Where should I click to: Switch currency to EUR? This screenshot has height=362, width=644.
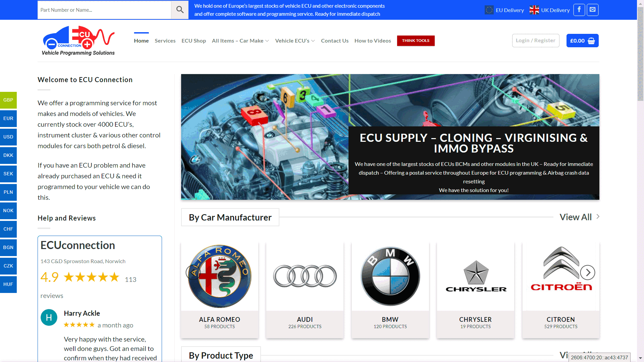tap(8, 118)
